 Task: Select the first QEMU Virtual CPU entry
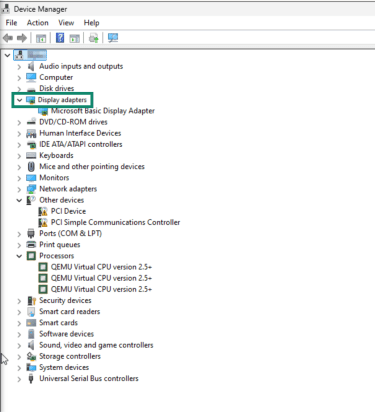point(101,267)
